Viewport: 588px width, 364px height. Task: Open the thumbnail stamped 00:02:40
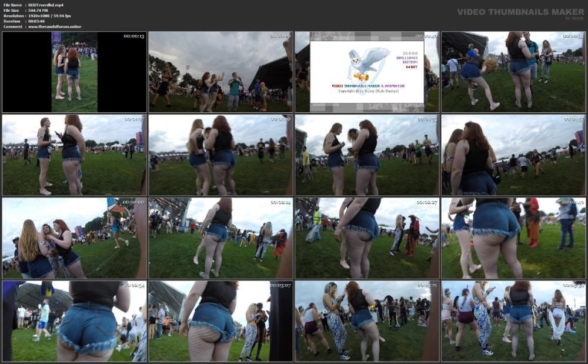pos(513,238)
